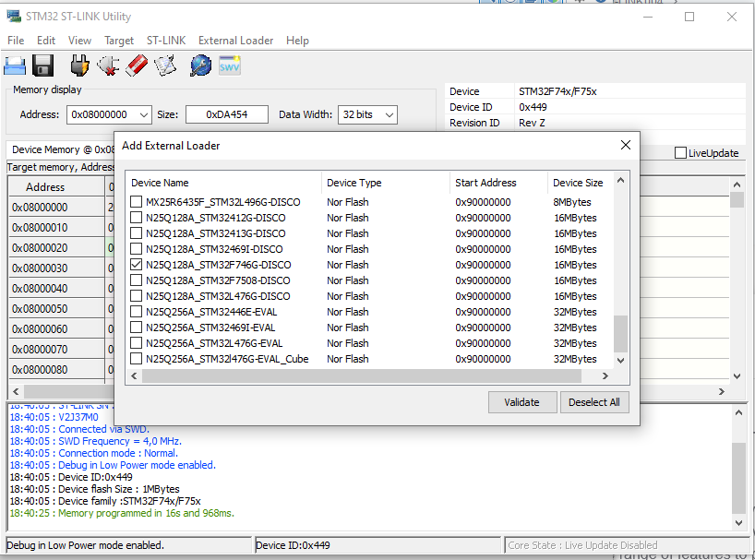This screenshot has width=755, height=560.
Task: Sort by Device Size column header
Action: click(x=581, y=183)
